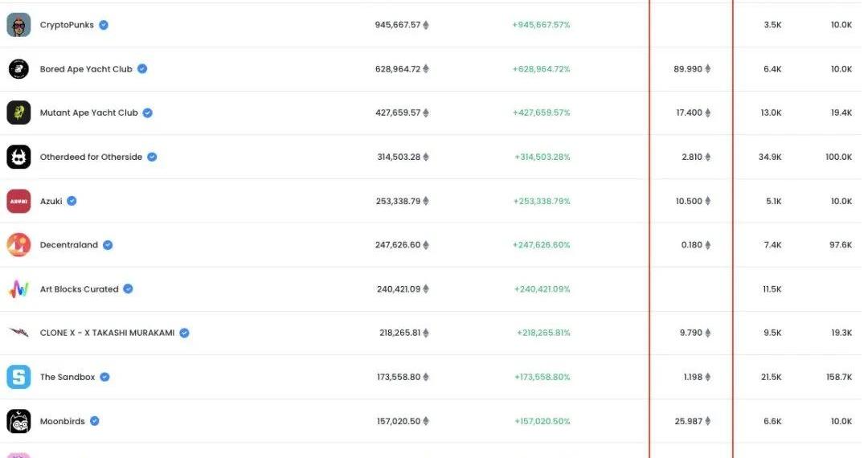
Task: Open the CryptoPunks collection link
Action: coord(67,25)
